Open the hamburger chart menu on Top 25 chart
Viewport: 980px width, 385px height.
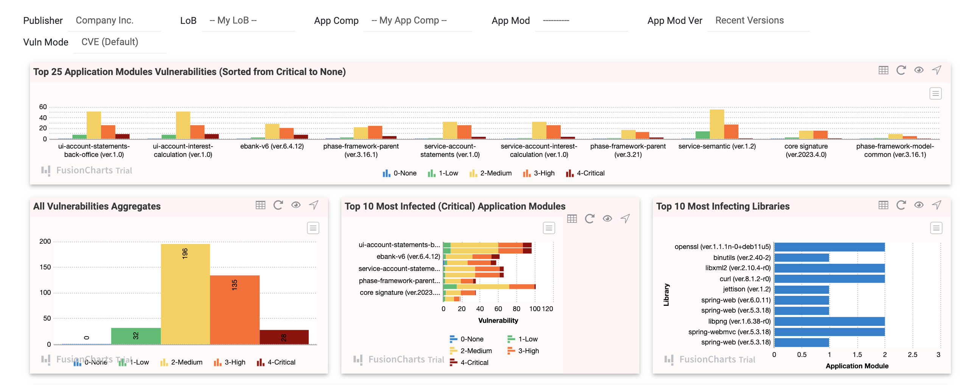[935, 93]
